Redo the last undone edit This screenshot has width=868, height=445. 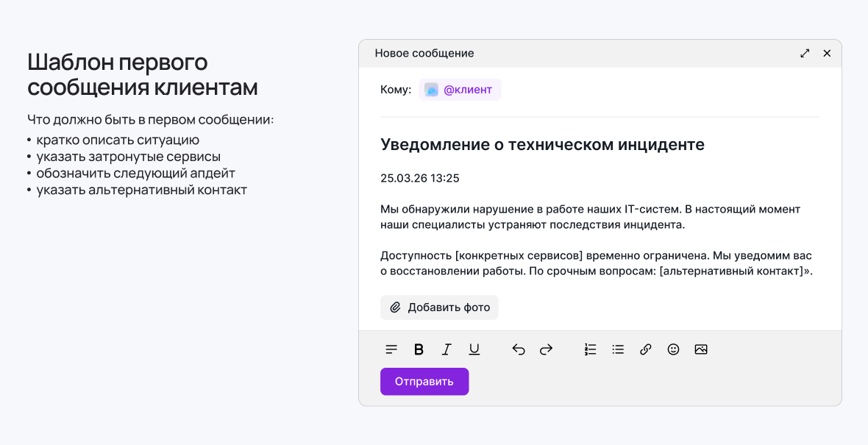(546, 349)
